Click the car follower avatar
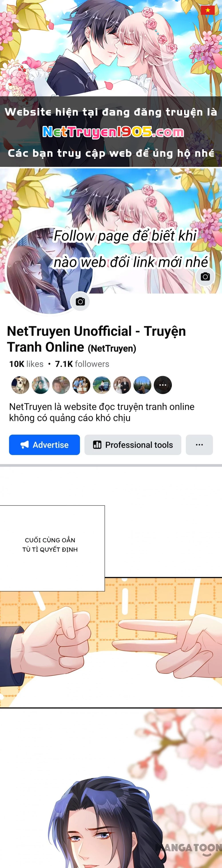 pos(102,385)
